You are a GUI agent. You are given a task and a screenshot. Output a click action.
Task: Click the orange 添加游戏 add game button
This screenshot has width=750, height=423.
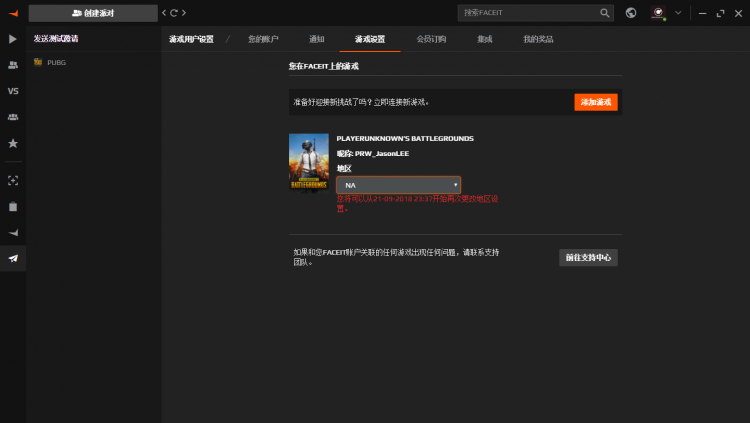596,102
